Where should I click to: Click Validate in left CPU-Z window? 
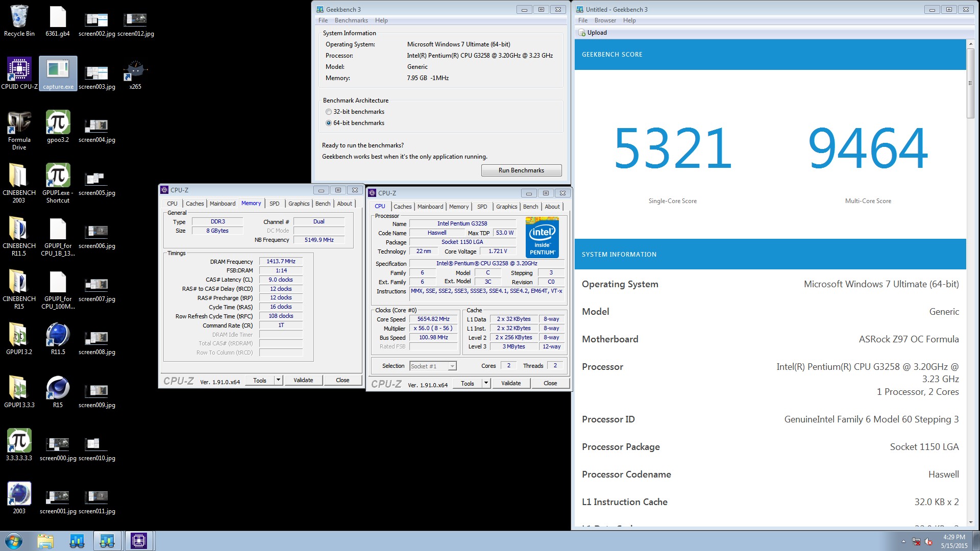pyautogui.click(x=303, y=380)
